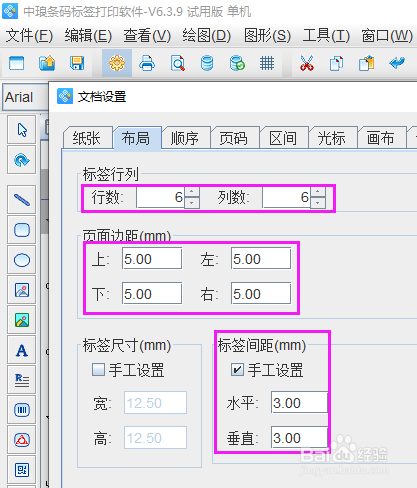Click the Save floppy disk icon
This screenshot has width=417, height=488.
click(77, 63)
